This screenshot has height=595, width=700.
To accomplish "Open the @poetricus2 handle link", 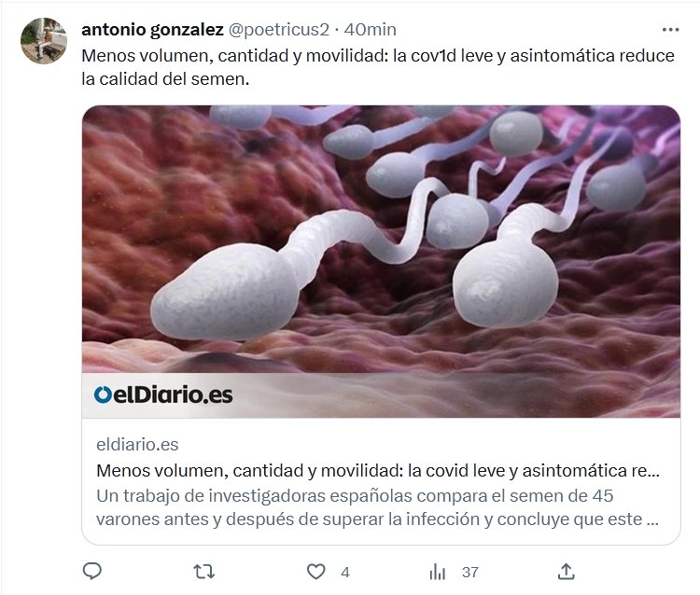I will 279,30.
